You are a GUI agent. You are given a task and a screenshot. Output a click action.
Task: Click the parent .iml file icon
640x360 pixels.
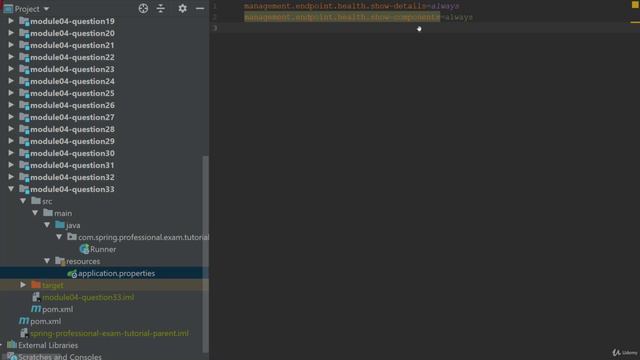pyautogui.click(x=24, y=333)
